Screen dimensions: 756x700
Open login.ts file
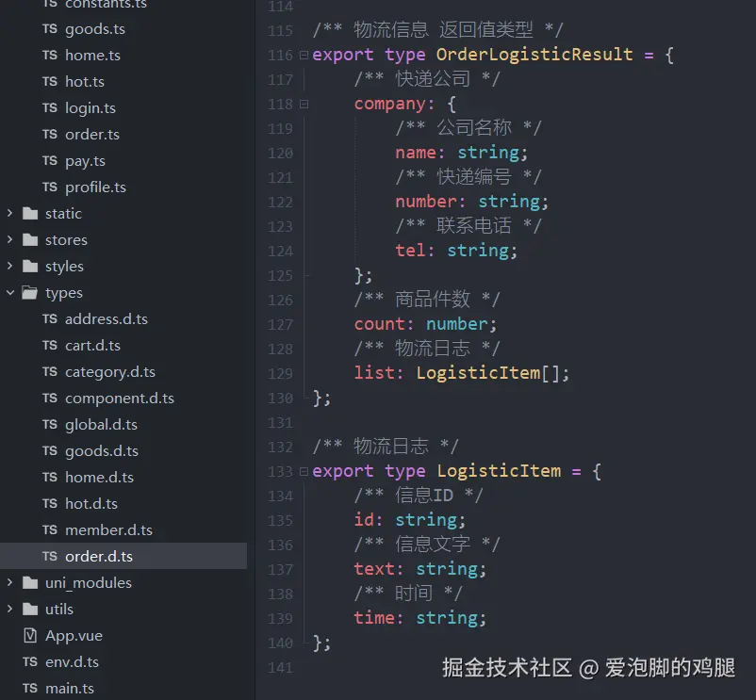point(90,108)
